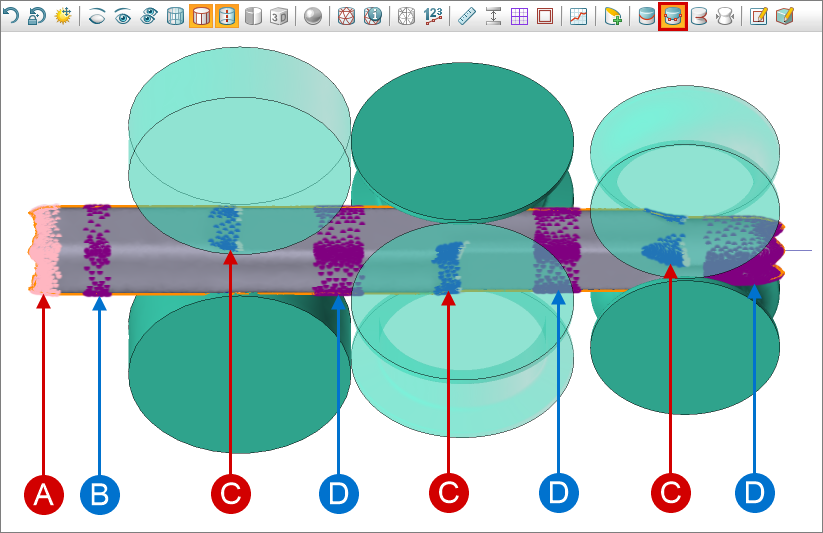
Task: Open the line chart graph icon
Action: point(578,16)
